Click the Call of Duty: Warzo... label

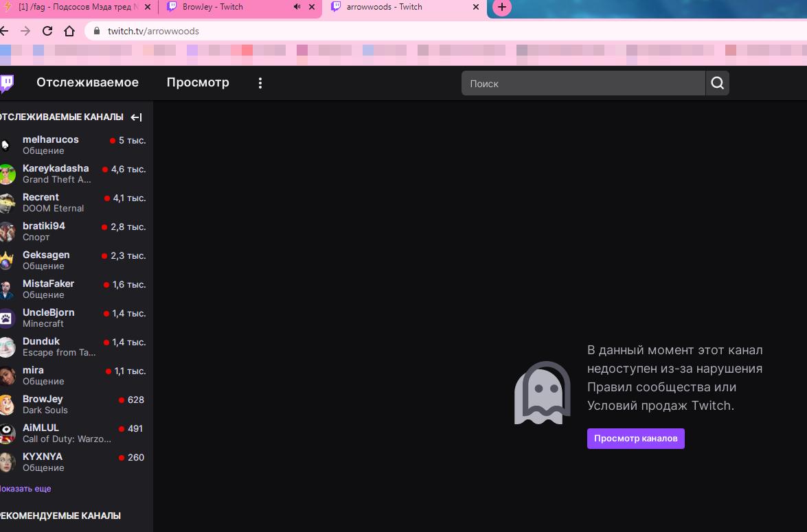pos(67,439)
